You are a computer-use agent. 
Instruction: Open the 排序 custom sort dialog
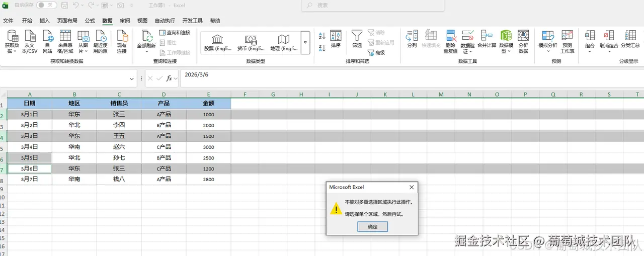click(x=336, y=39)
